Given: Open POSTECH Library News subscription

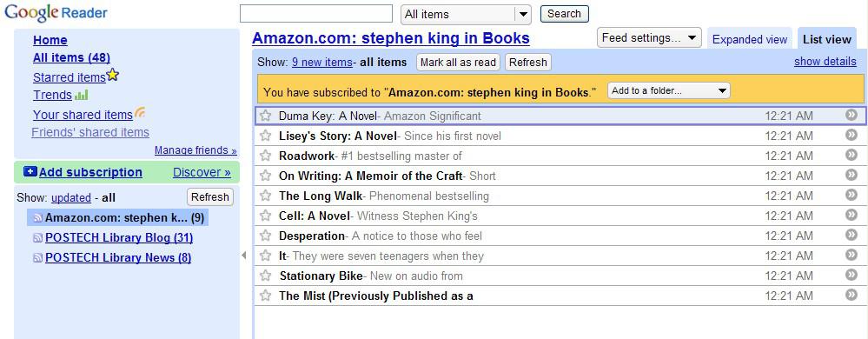Looking at the screenshot, I should (118, 257).
